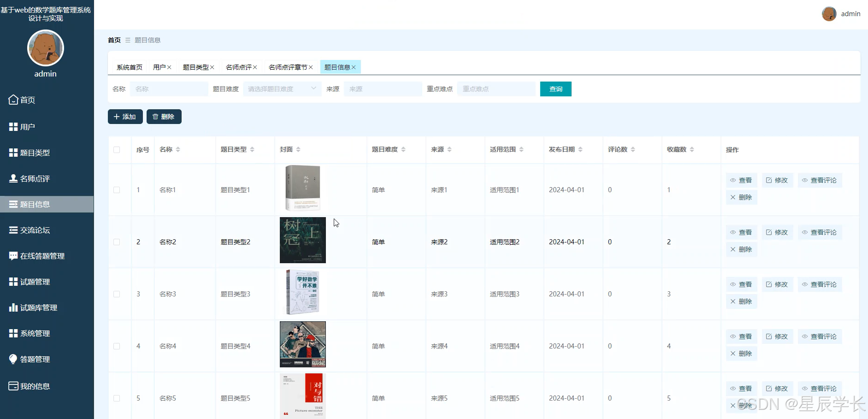
Task: Click the sidebar bear profile picture
Action: tap(46, 48)
